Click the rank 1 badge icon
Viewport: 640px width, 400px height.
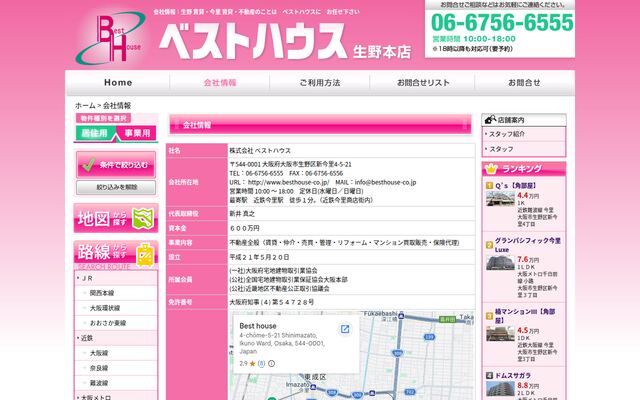489,185
